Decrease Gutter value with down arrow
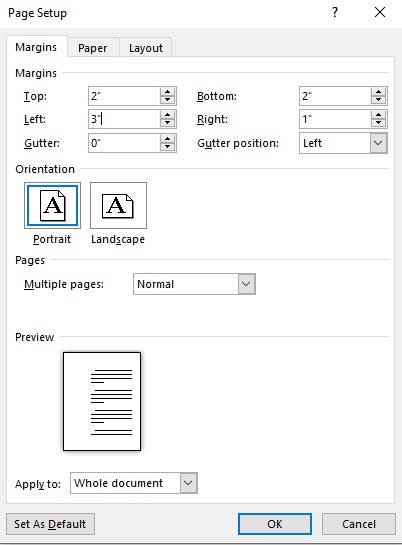 pyautogui.click(x=167, y=147)
